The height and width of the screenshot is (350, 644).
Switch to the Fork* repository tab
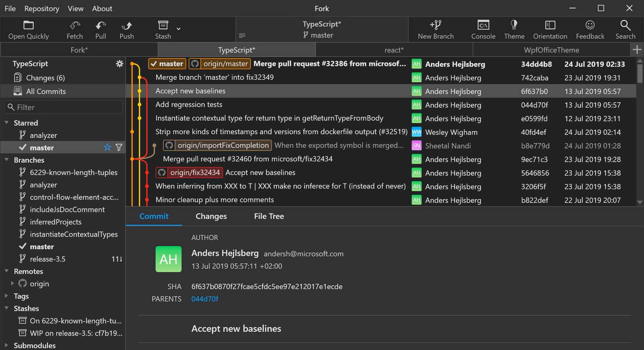click(x=79, y=50)
